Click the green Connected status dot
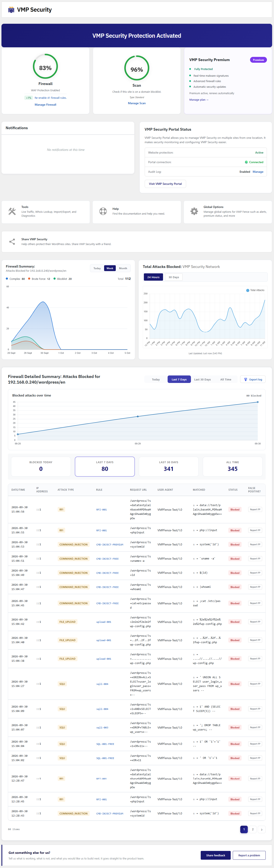 click(246, 162)
